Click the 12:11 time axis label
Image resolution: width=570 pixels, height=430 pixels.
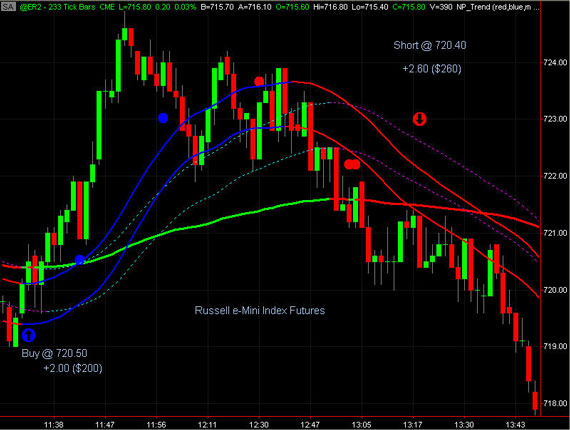pyautogui.click(x=208, y=425)
